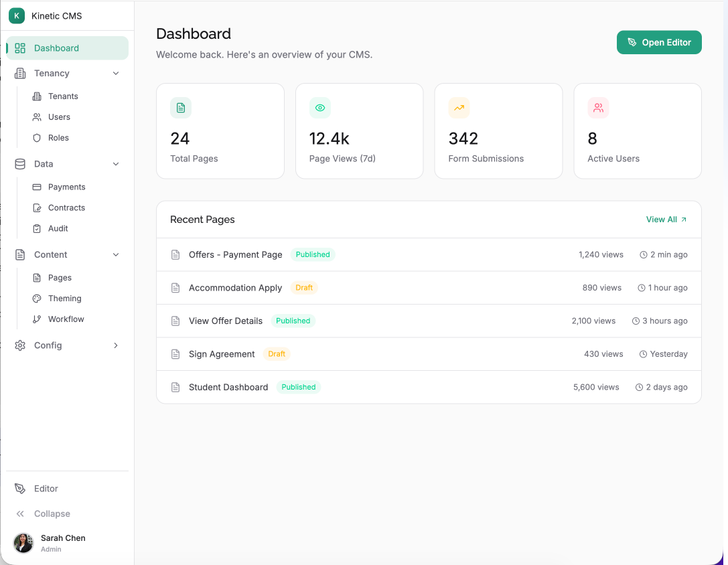Click the Users people icon in sidebar

[37, 117]
